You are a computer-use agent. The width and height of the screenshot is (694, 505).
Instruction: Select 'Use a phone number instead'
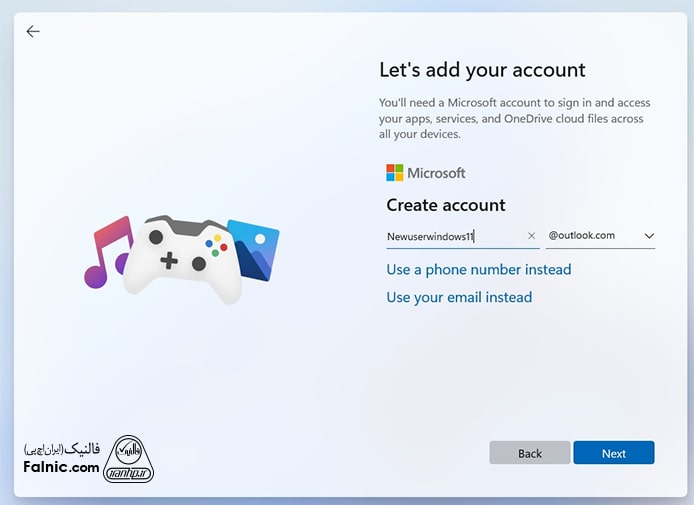(479, 270)
